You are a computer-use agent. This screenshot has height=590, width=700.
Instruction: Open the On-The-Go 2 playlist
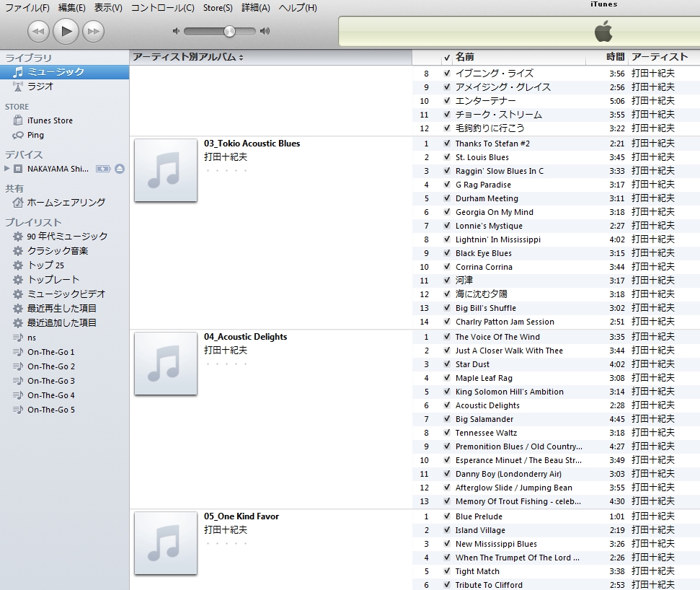click(x=51, y=366)
